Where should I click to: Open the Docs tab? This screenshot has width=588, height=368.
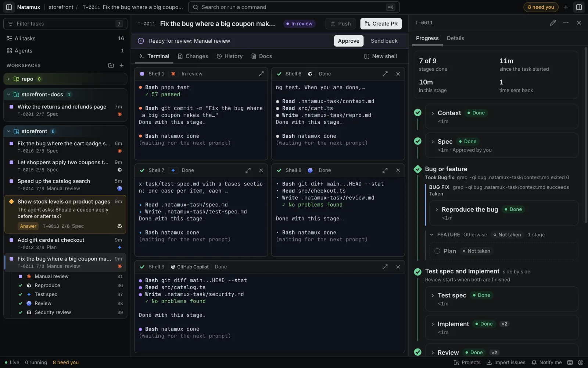[x=262, y=56]
